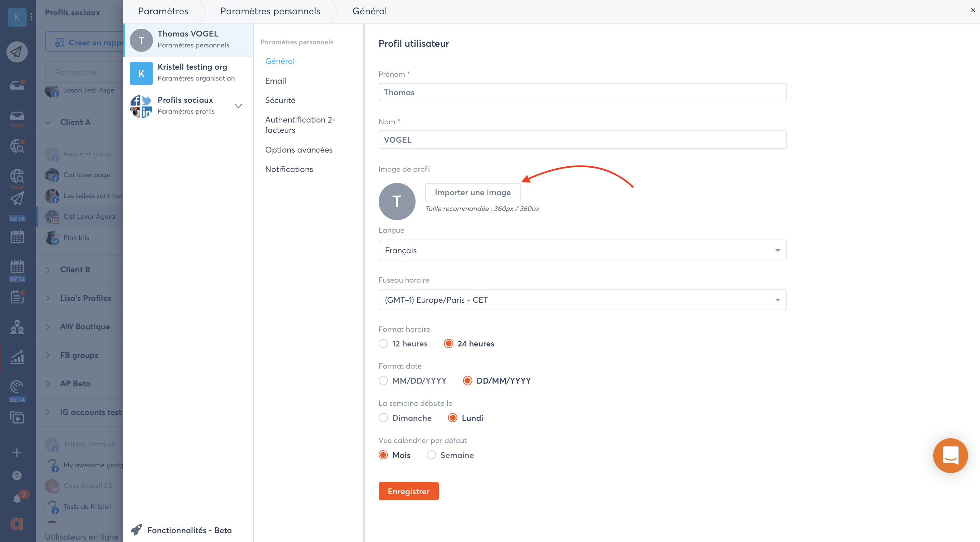
Task: Click the plus icon in the sidebar
Action: tap(17, 452)
